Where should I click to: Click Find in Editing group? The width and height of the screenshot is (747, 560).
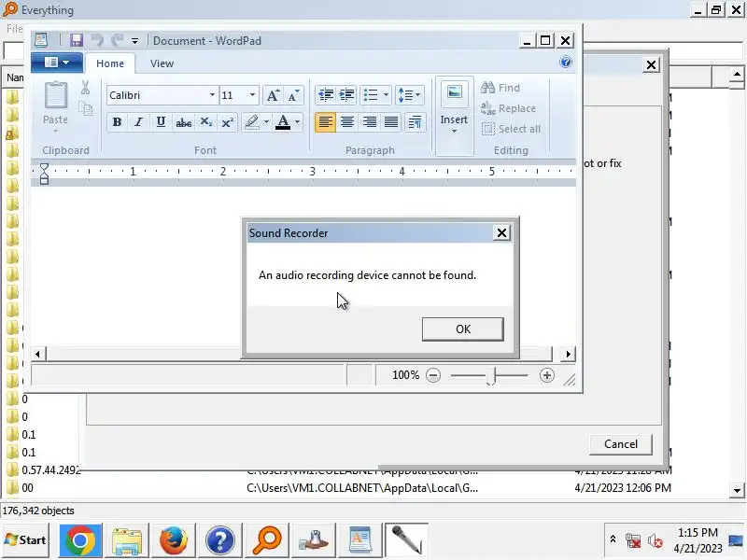click(x=500, y=88)
